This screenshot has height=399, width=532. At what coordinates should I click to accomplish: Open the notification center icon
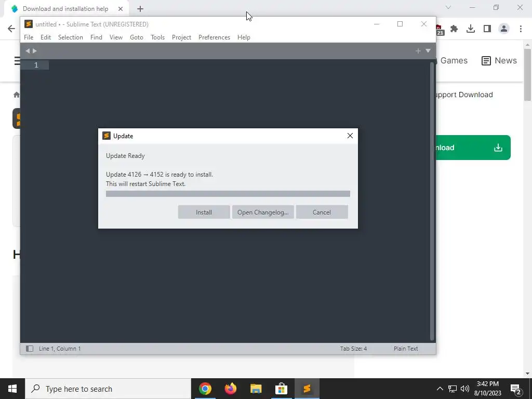[x=516, y=389]
